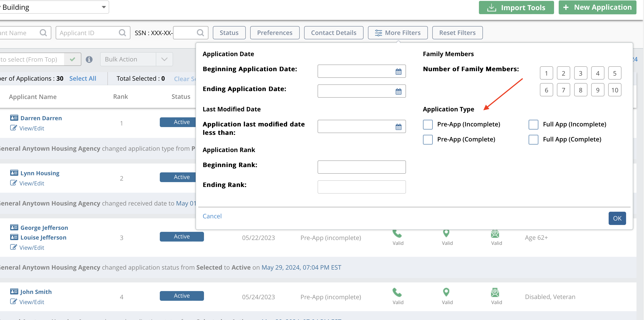This screenshot has height=320, width=644.
Task: Open calendar for Ending Application Date
Action: pyautogui.click(x=398, y=91)
